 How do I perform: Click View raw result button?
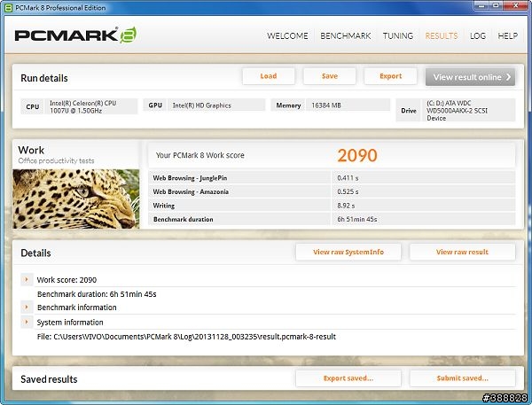[x=462, y=252]
